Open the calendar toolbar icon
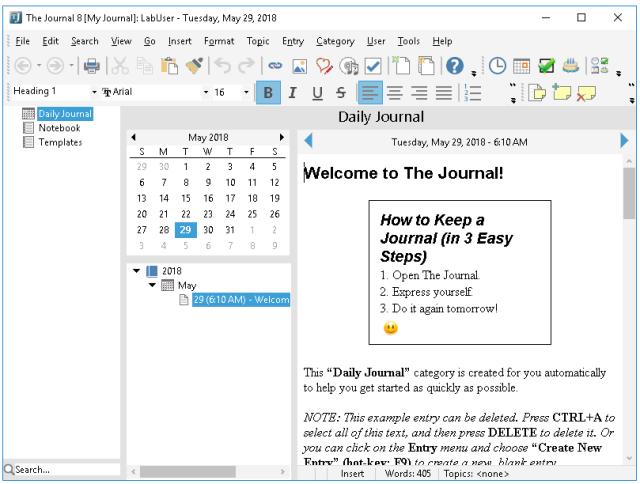Screen dimensions: 640x484 pos(522,66)
